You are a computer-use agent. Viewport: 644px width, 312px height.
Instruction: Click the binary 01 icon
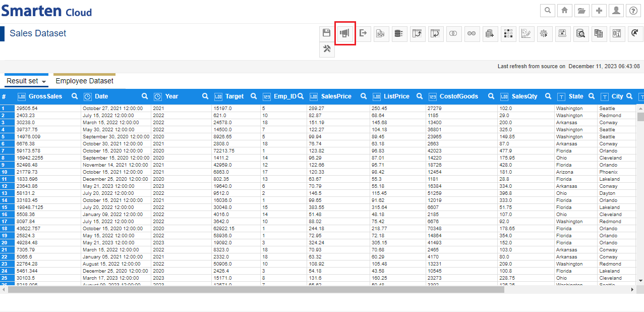tap(617, 33)
